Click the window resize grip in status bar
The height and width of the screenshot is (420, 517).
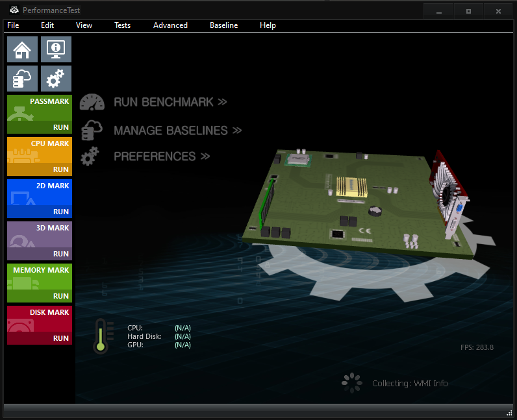509,413
